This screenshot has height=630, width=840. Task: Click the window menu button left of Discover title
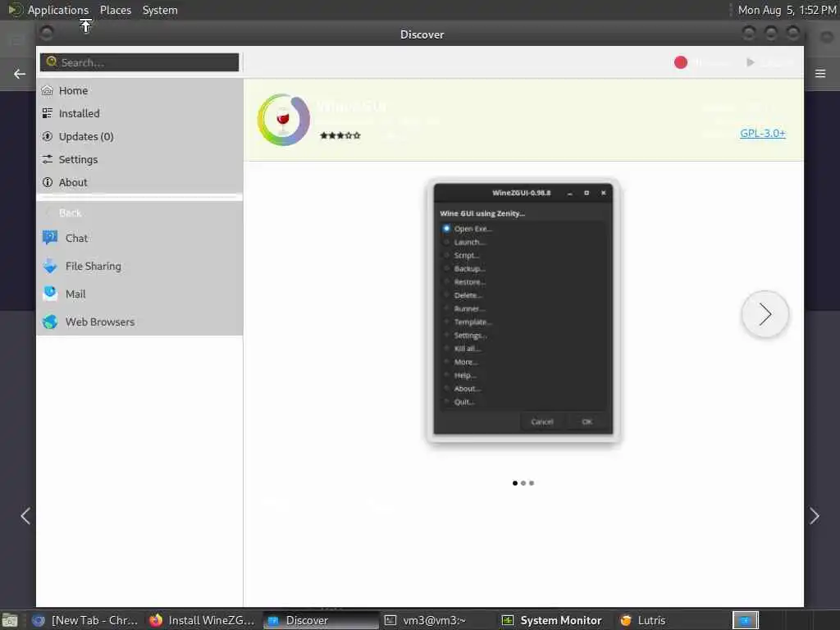[47, 33]
